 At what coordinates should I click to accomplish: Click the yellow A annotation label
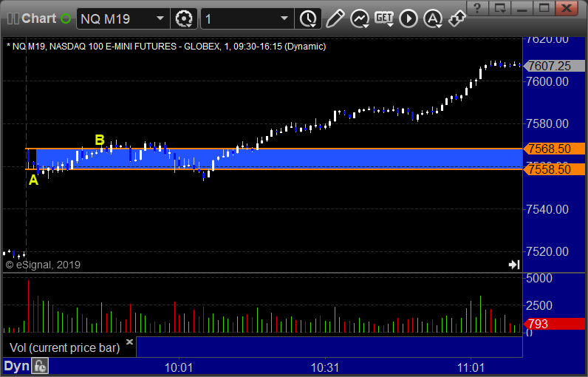33,180
